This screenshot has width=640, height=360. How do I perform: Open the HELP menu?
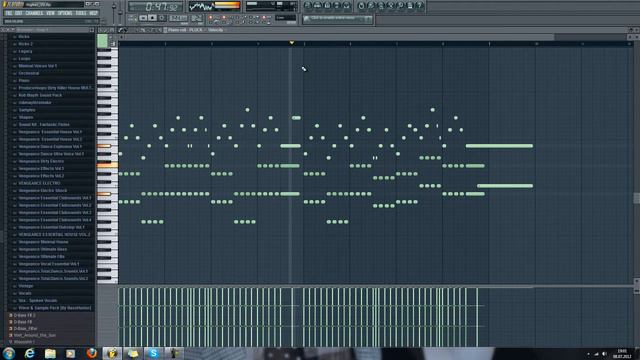pyautogui.click(x=93, y=13)
